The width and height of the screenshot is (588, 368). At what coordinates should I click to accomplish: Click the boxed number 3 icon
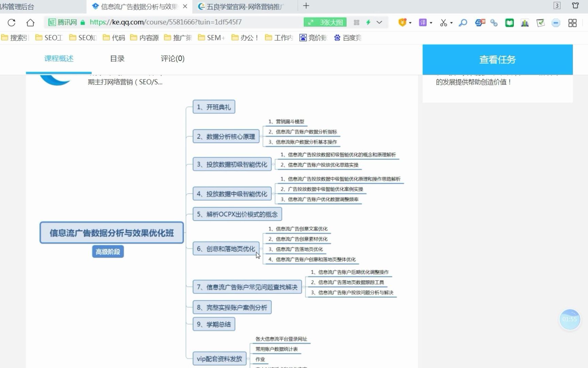click(x=557, y=5)
